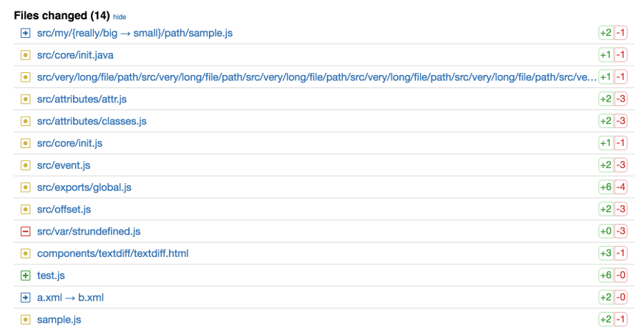
Task: Click the added file icon beside test.js
Action: (25, 275)
